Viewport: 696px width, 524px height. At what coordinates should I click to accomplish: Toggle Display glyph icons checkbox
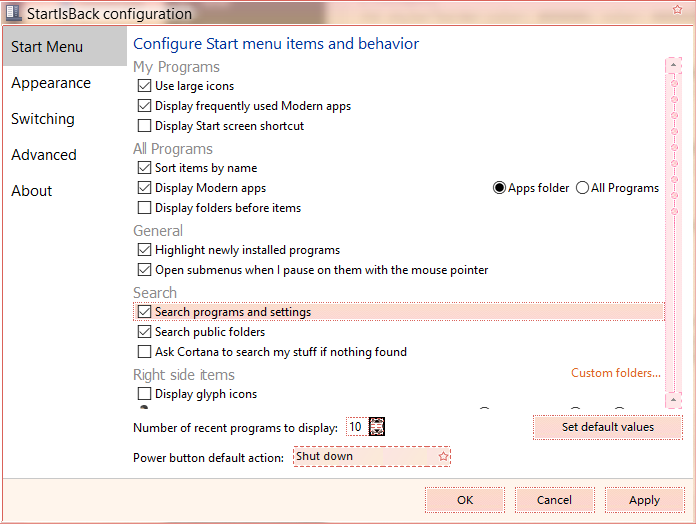pos(145,394)
